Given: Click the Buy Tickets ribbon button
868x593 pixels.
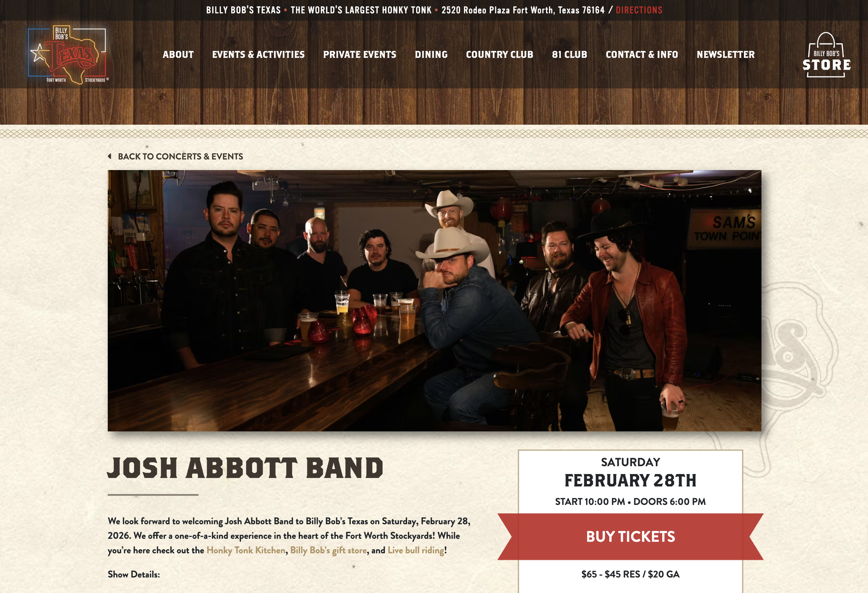Looking at the screenshot, I should tap(631, 537).
